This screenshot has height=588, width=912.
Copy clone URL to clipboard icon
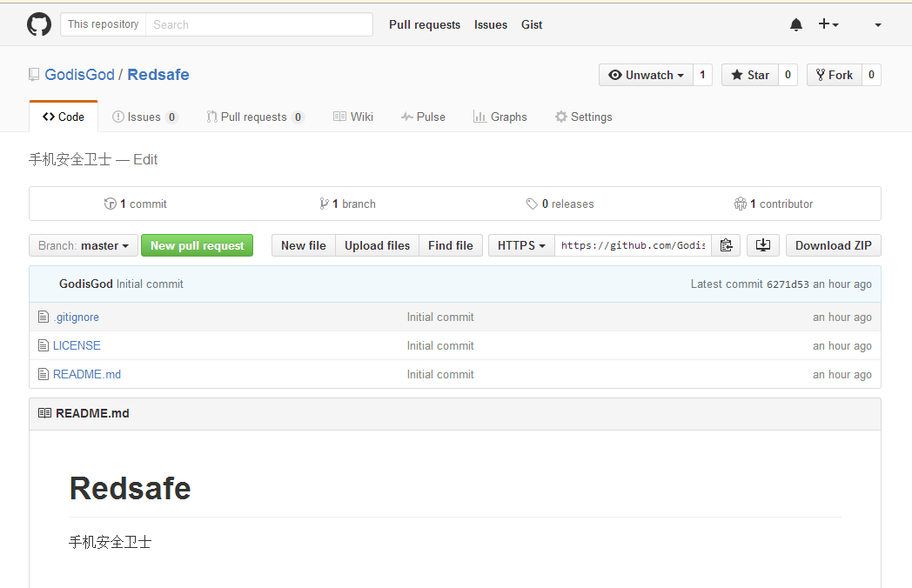coord(726,245)
